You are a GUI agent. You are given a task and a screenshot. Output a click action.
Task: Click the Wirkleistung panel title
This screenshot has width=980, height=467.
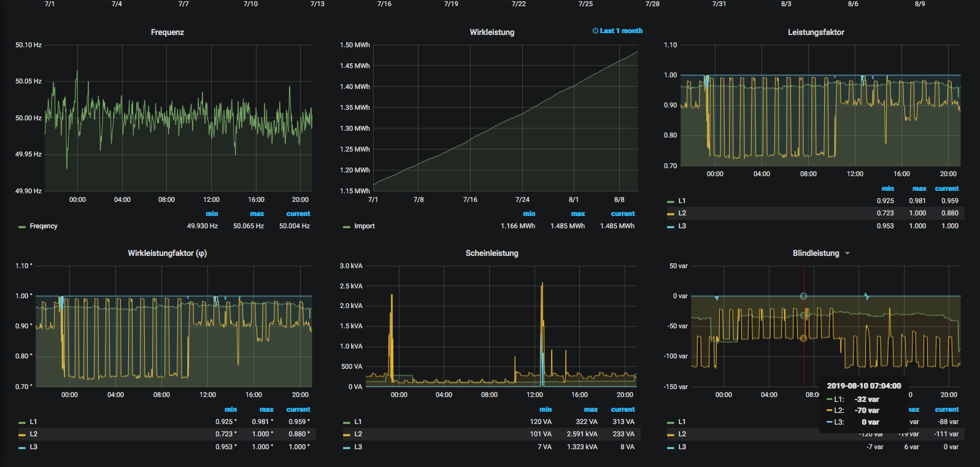pos(492,33)
